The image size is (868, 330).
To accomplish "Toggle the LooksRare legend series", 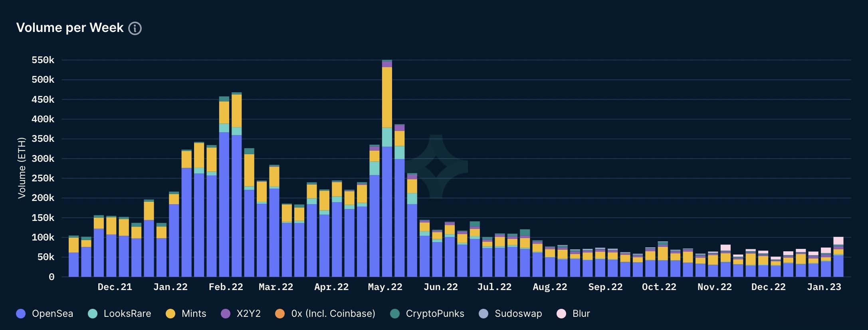I will coord(119,314).
